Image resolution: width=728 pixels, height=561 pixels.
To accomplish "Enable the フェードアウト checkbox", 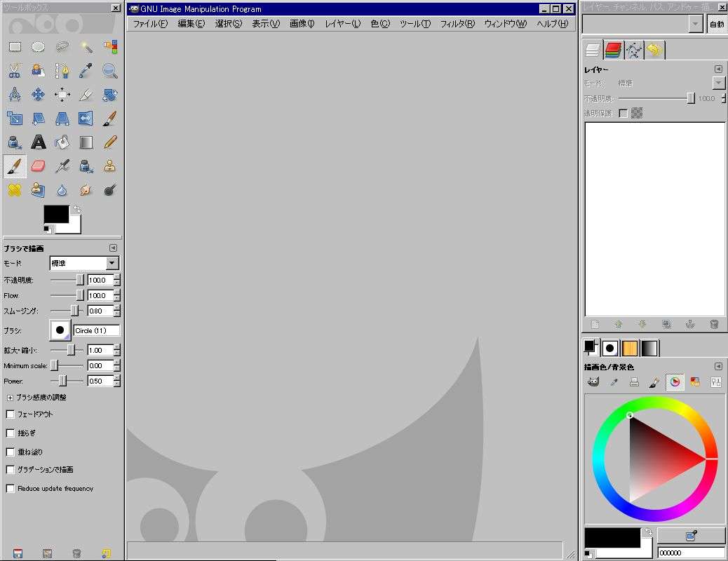I will [11, 414].
